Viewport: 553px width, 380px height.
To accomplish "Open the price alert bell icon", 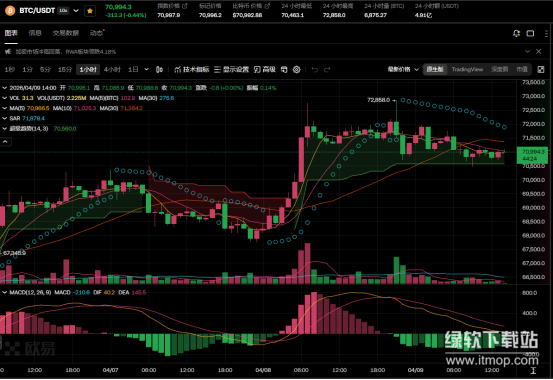I will 516,33.
